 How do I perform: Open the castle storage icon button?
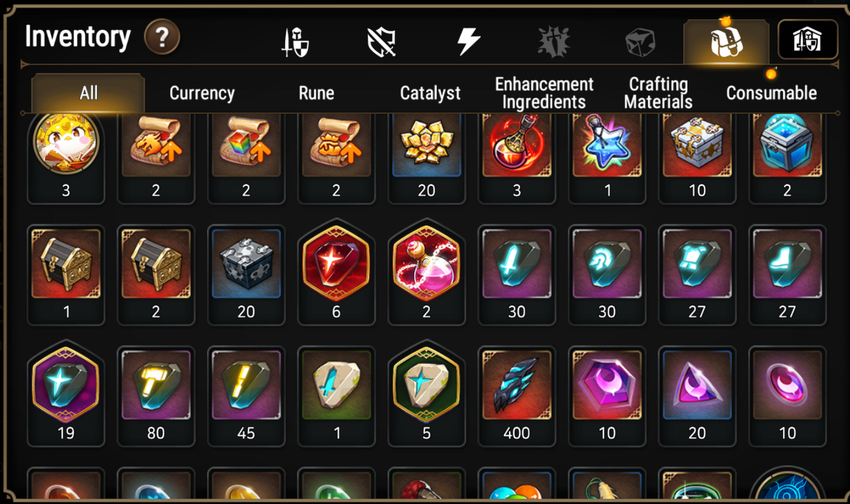808,39
